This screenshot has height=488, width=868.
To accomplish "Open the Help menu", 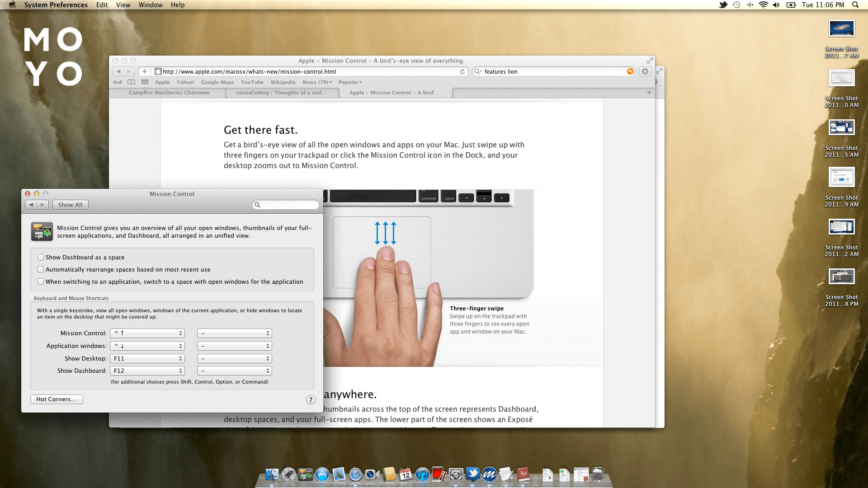I will tap(178, 5).
